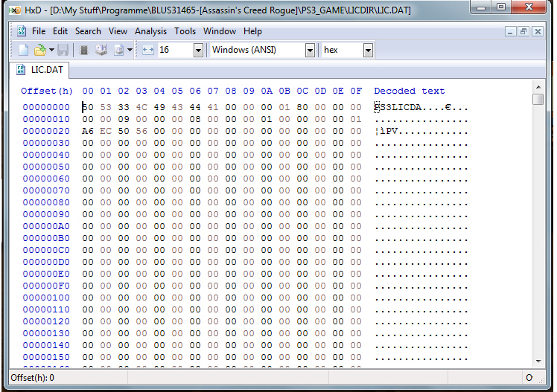Image resolution: width=557 pixels, height=392 pixels.
Task: Open the bytes per row dropdown
Action: point(198,50)
